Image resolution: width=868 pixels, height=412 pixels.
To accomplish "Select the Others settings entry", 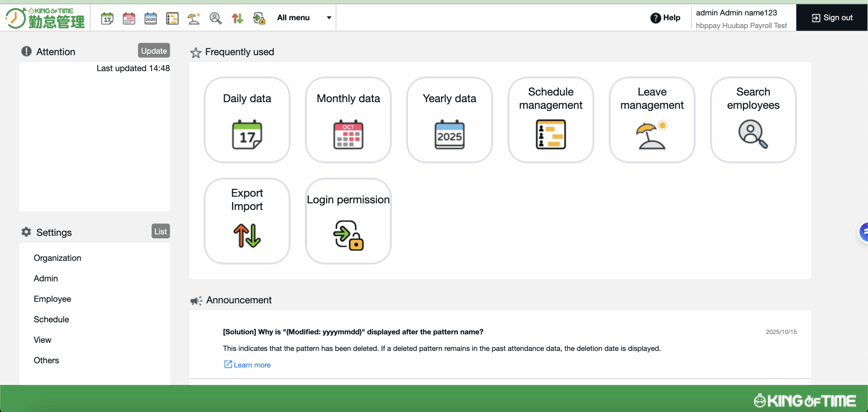I will pos(46,360).
